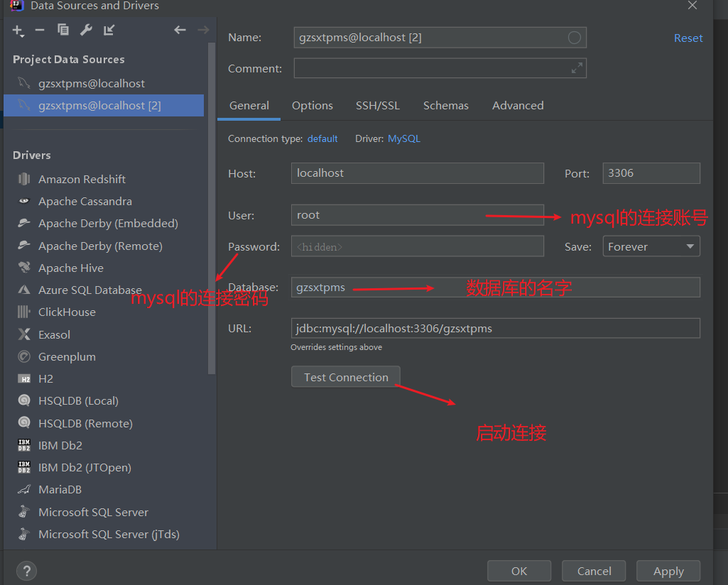Click the Apache Derby (Remote) icon
Viewport: 728px width, 585px height.
(x=24, y=246)
